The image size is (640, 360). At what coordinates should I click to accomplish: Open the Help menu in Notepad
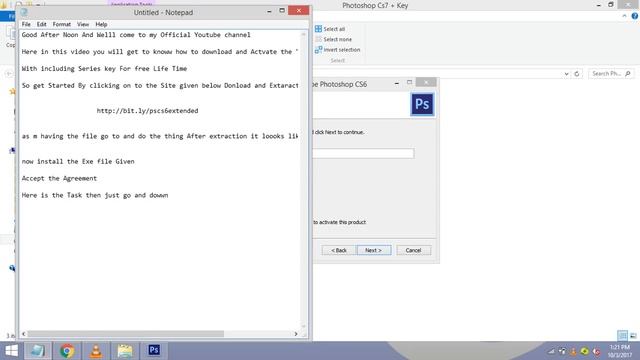click(101, 24)
